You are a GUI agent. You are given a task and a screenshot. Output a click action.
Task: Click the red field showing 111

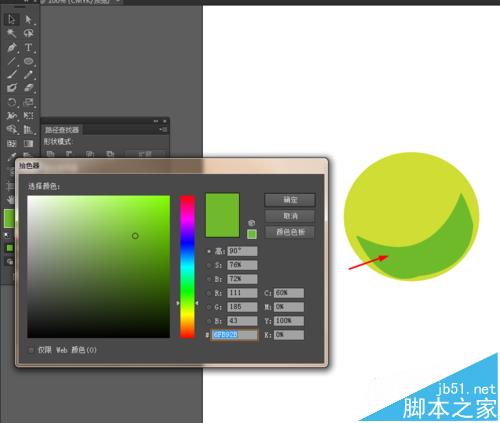(x=242, y=293)
